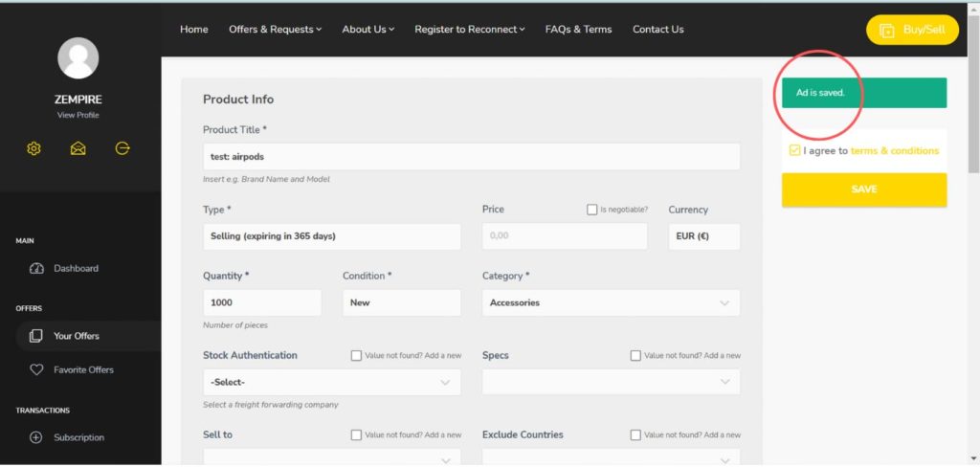Open the terms & conditions link
The width and height of the screenshot is (980, 467).
894,151
